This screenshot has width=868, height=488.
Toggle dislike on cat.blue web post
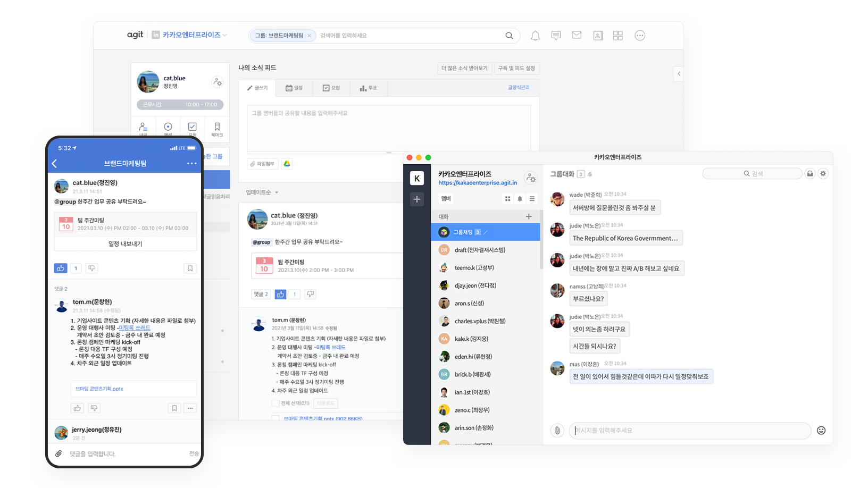311,294
